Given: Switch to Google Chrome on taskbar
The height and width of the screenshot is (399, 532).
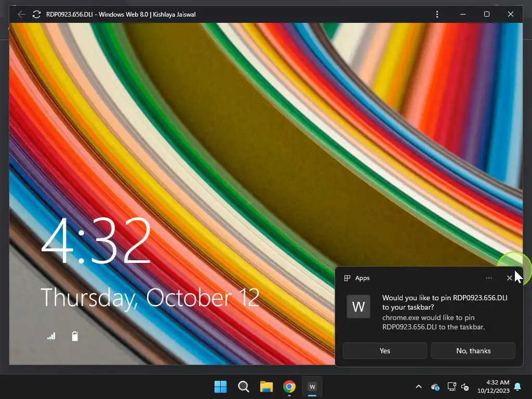Looking at the screenshot, I should coord(289,387).
